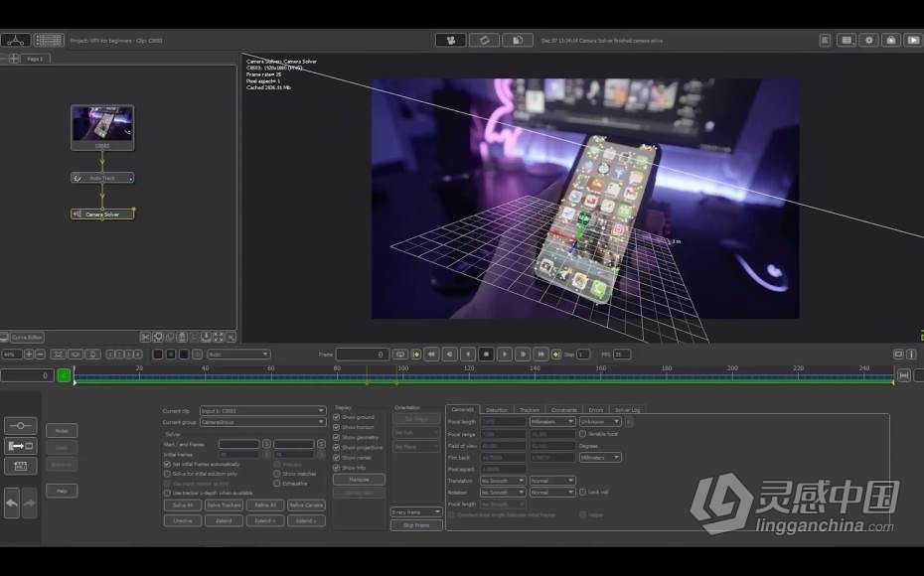Click the blue channel swatch

(x=184, y=354)
